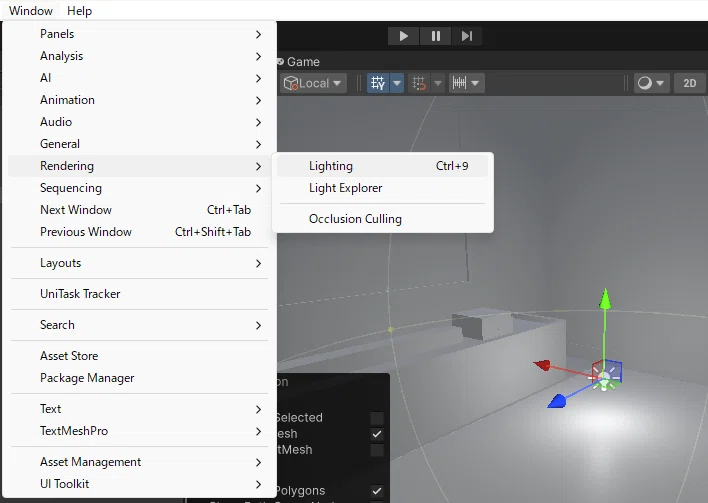Click the blue Z-axis gizmo arrow
The height and width of the screenshot is (503, 708).
[x=557, y=401]
